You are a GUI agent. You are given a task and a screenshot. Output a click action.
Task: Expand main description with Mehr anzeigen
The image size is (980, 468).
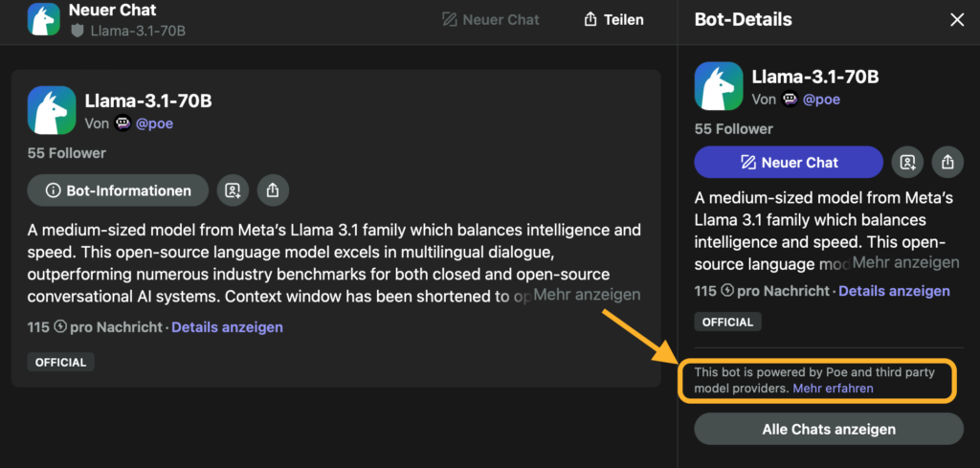click(587, 295)
